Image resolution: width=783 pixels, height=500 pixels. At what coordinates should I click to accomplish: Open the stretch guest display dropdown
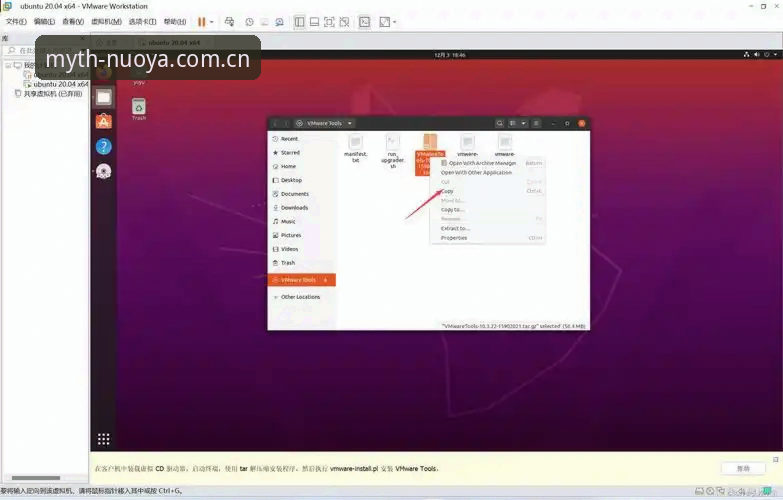point(394,21)
